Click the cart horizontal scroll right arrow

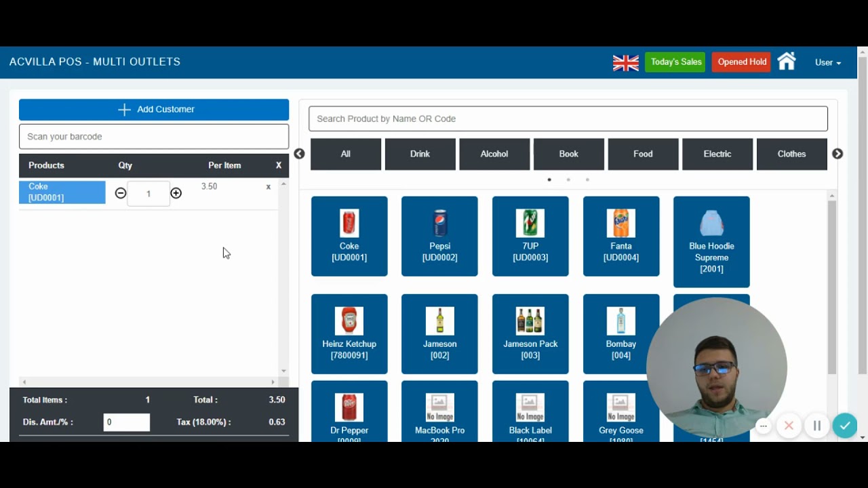click(x=273, y=382)
